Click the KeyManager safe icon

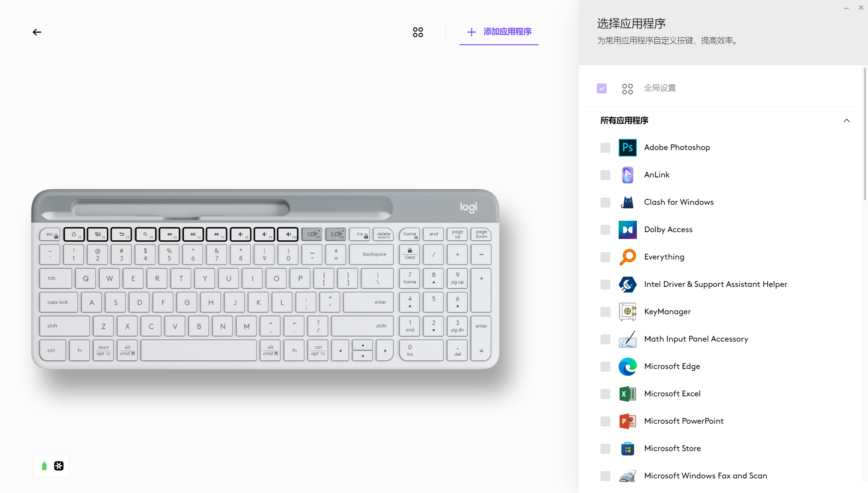point(628,311)
